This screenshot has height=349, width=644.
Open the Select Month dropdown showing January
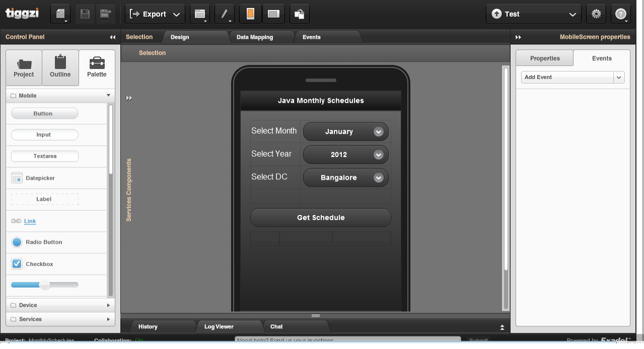click(x=346, y=131)
